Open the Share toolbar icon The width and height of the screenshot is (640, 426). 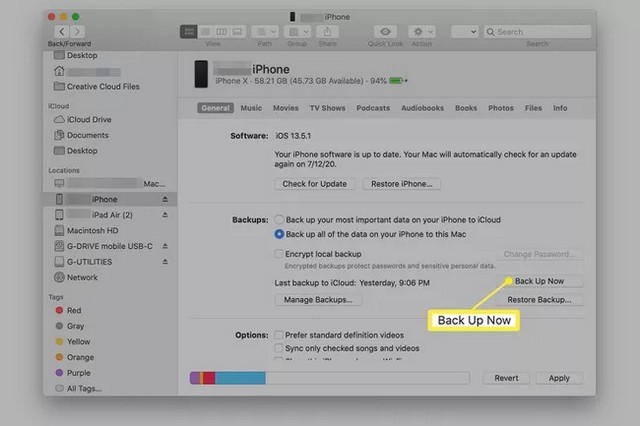pyautogui.click(x=327, y=31)
